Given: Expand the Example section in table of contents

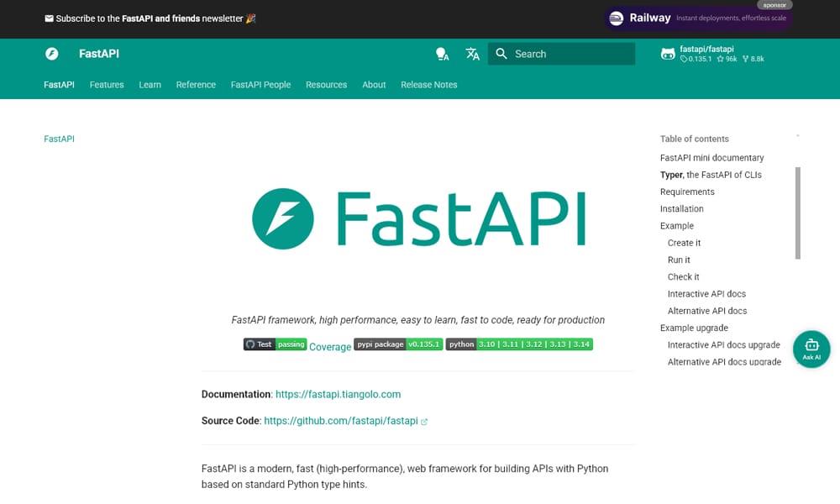Looking at the screenshot, I should click(676, 225).
